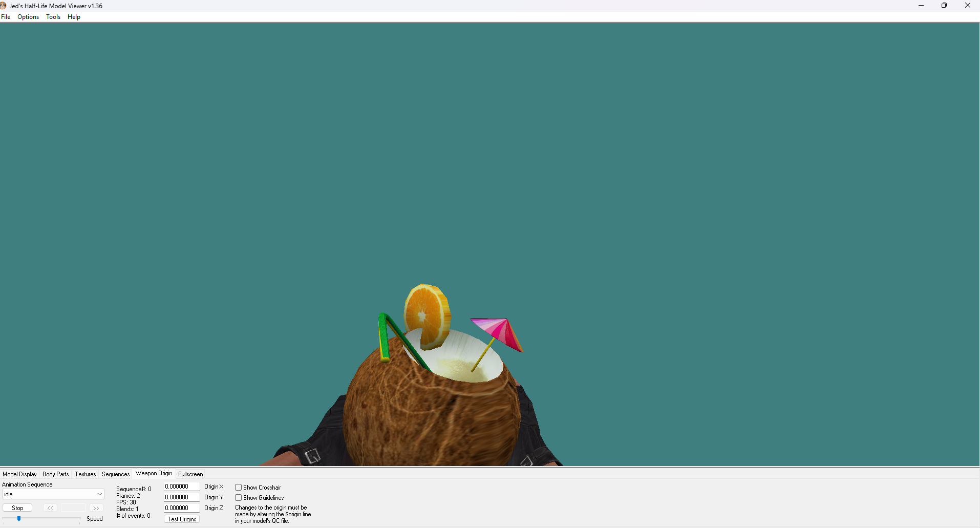Close the Half-Life Model Viewer

pyautogui.click(x=968, y=6)
